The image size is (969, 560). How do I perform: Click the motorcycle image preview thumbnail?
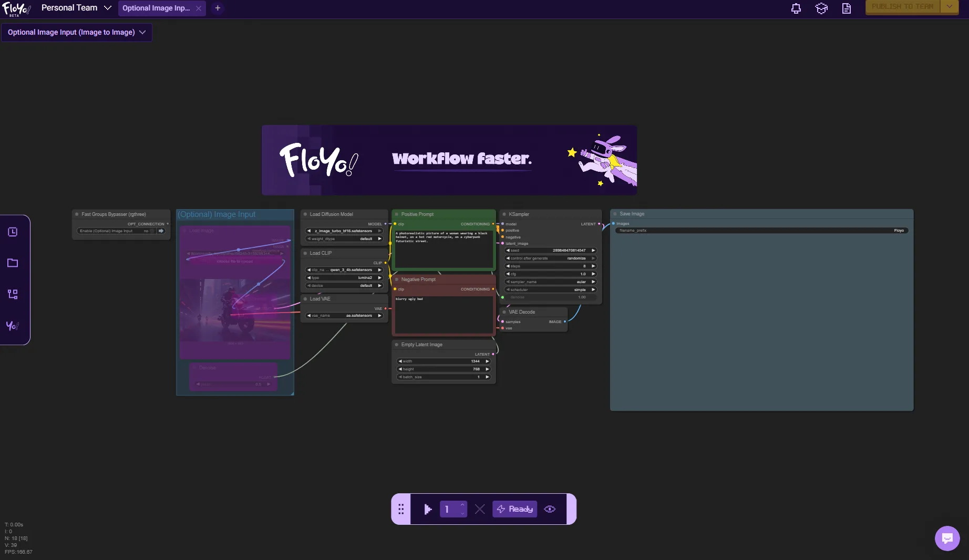click(x=235, y=310)
